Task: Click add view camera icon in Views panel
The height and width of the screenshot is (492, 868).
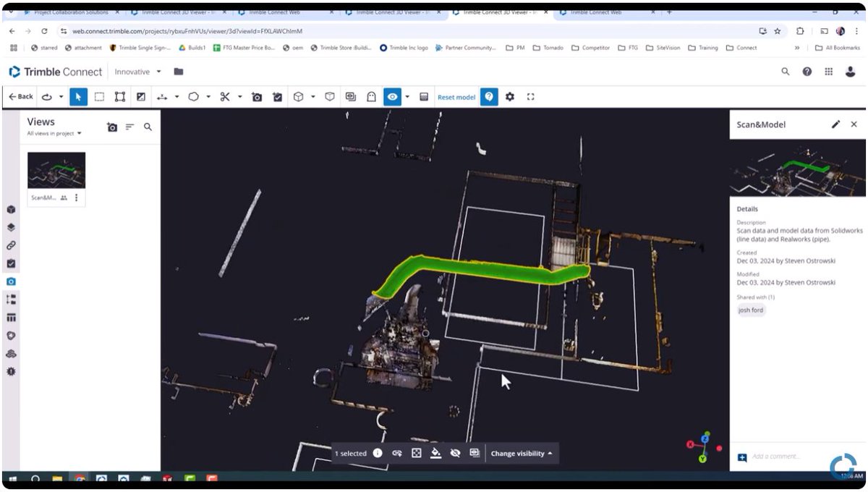Action: pos(112,127)
